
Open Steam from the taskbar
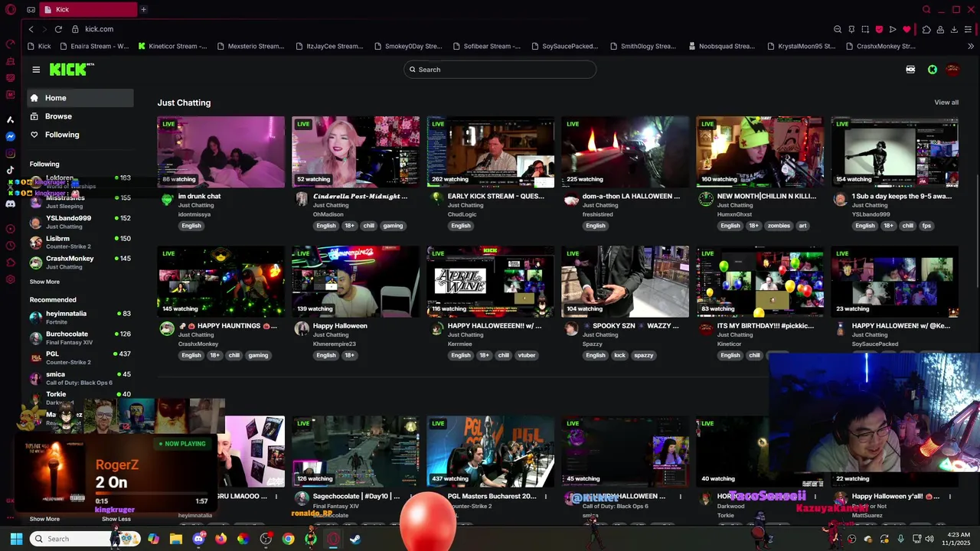pos(355,539)
